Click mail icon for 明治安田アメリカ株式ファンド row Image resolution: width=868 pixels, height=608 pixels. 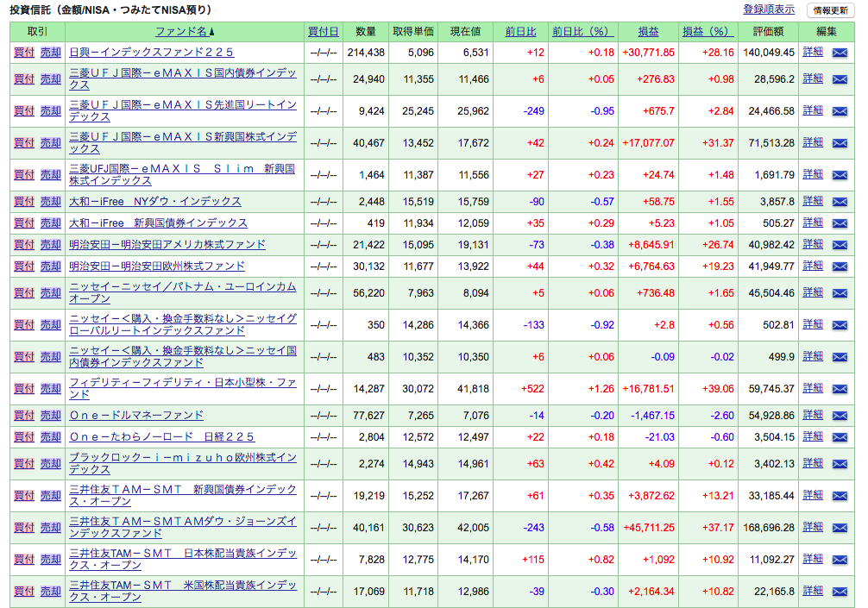pos(840,245)
